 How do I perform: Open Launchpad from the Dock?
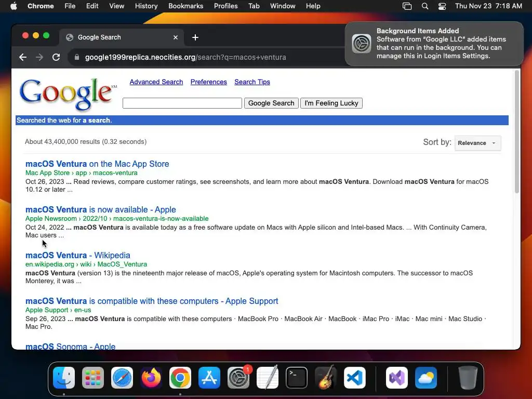tap(93, 378)
